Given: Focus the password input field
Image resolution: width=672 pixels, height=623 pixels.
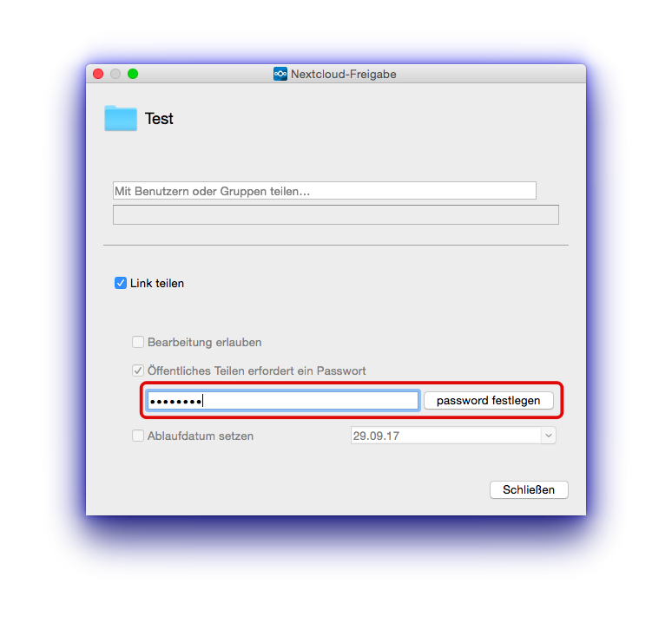Looking at the screenshot, I should 282,401.
